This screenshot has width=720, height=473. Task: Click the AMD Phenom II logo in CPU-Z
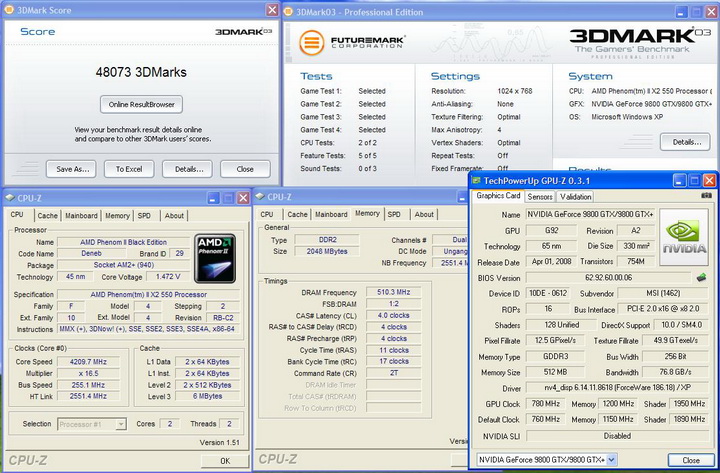tap(215, 259)
